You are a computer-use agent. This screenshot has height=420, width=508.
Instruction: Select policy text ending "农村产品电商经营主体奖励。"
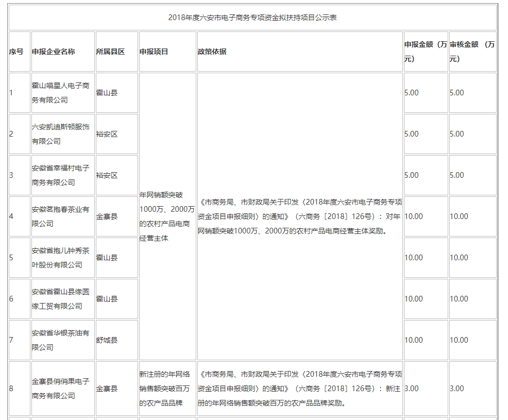[300, 216]
